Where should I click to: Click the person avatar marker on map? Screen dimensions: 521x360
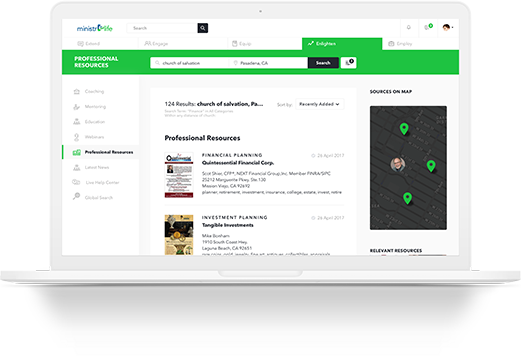pos(398,164)
